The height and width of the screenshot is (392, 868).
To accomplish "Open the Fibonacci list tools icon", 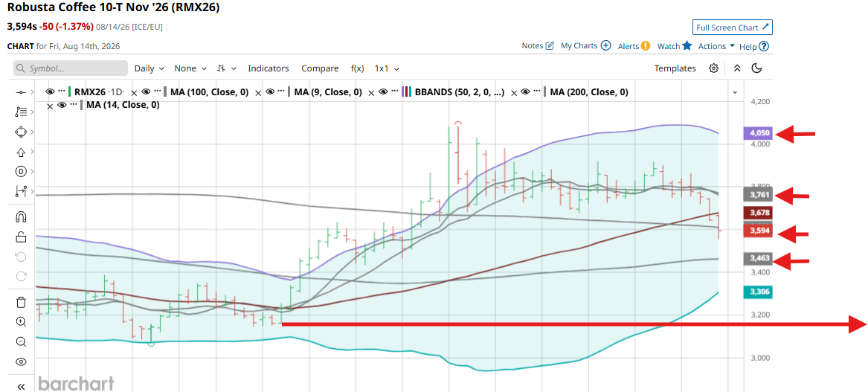I will coord(21,112).
